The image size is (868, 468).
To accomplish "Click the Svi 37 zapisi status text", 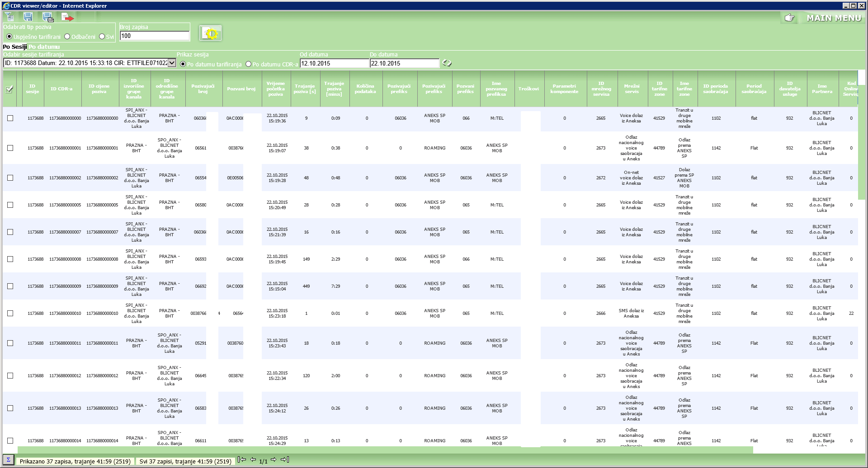I will pos(185,461).
